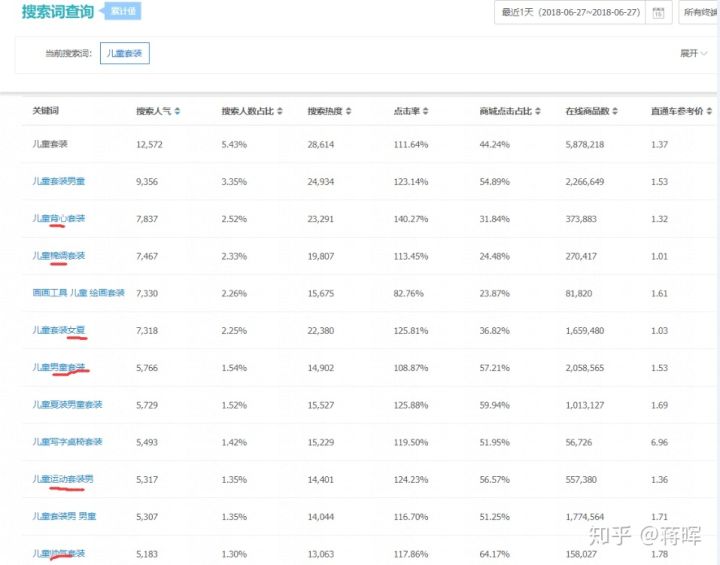This screenshot has width=720, height=565.
Task: Sort by 搜索热度 column arrows
Action: [x=348, y=111]
